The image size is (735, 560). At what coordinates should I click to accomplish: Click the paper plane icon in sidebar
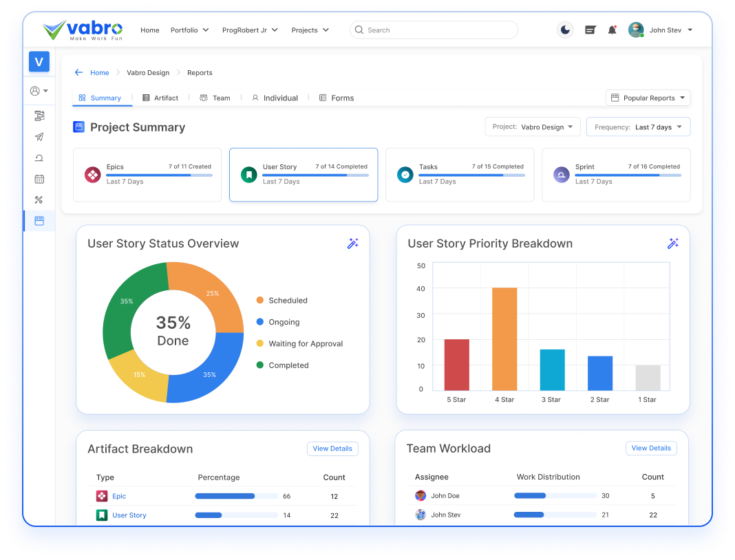point(39,137)
